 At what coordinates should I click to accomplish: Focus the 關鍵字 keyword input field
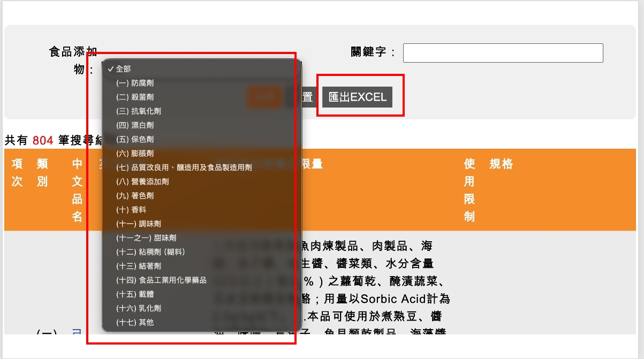(503, 53)
